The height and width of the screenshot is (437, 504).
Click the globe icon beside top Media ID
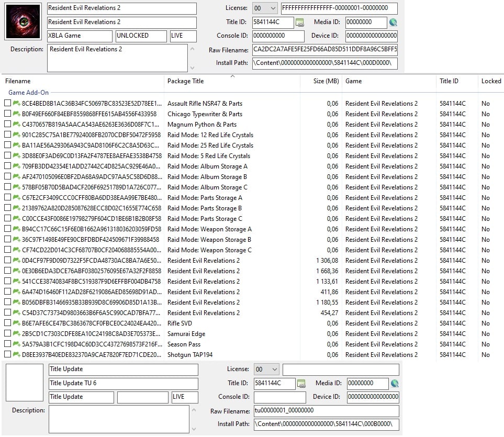point(393,22)
